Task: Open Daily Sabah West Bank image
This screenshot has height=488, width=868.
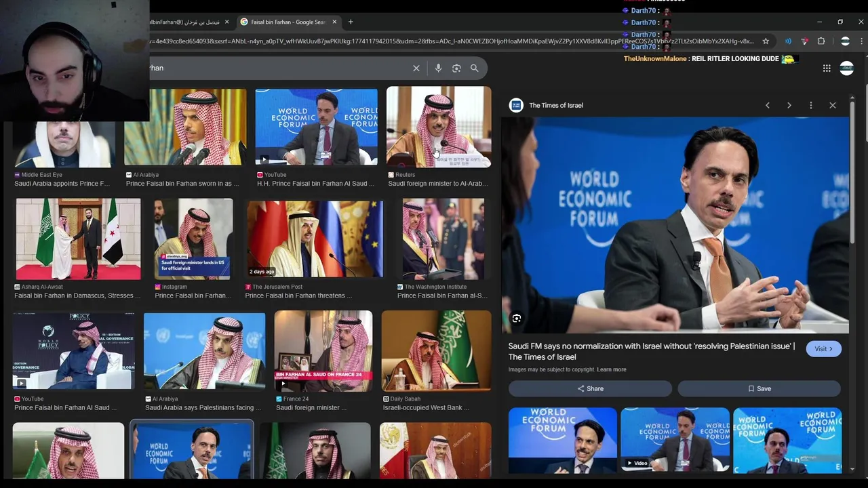Action: pyautogui.click(x=436, y=351)
